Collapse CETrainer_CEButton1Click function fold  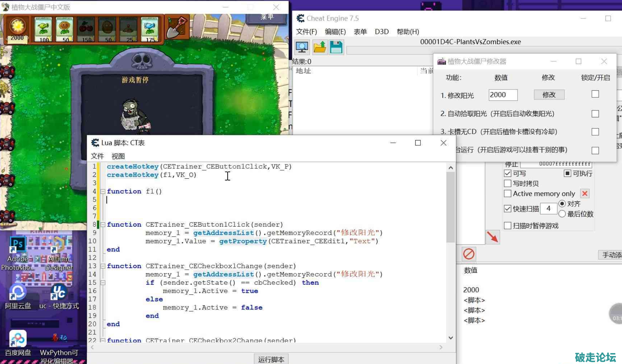pyautogui.click(x=103, y=225)
